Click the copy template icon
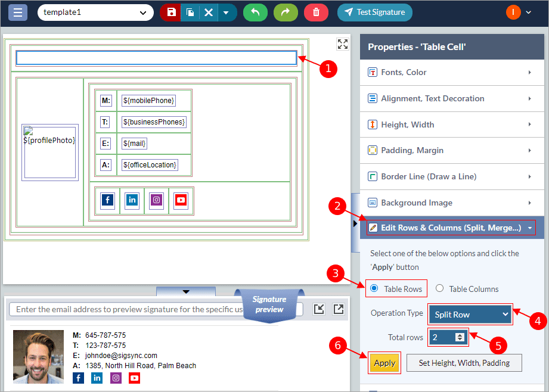The image size is (549, 392). 190,13
